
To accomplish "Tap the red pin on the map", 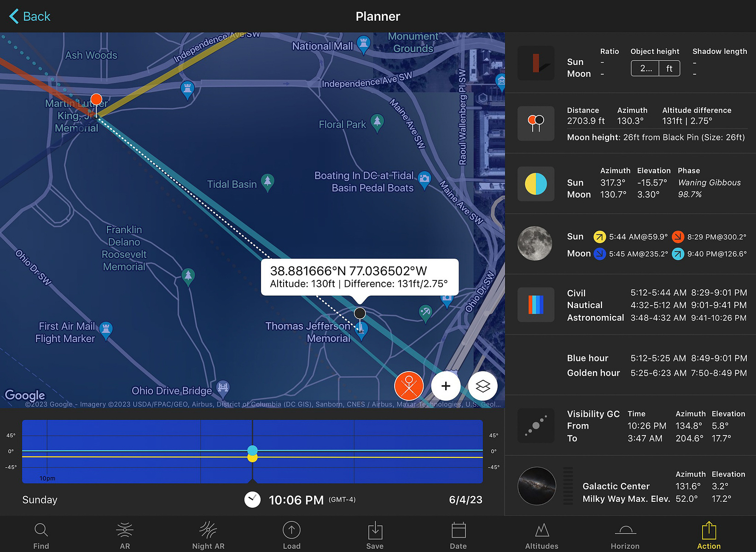I will [x=96, y=99].
